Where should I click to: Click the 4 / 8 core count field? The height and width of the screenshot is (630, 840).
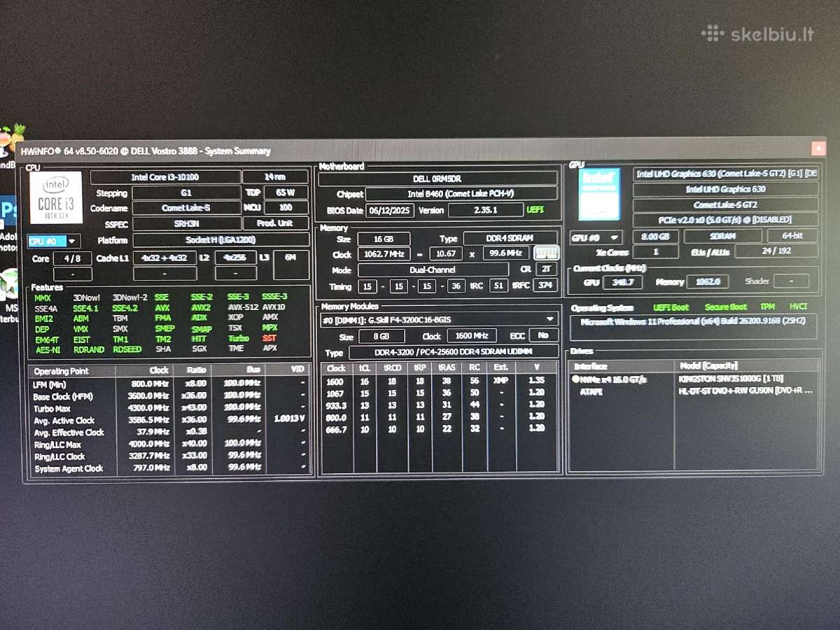[x=72, y=258]
